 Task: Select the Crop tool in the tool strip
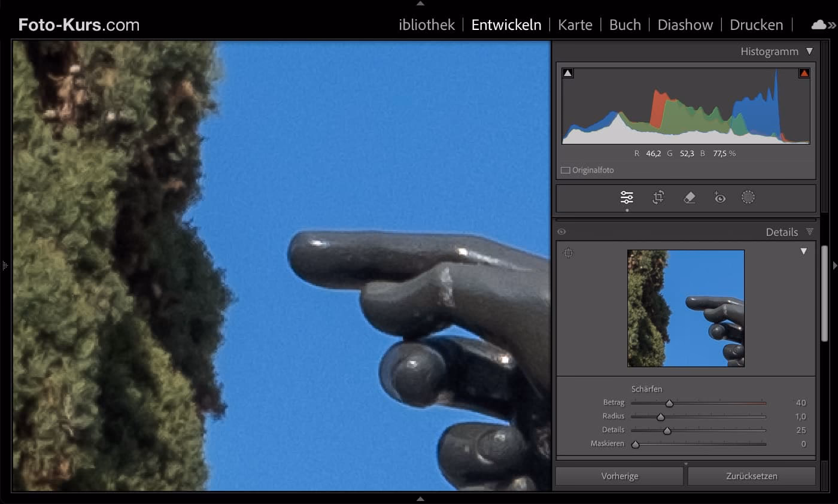coord(658,197)
